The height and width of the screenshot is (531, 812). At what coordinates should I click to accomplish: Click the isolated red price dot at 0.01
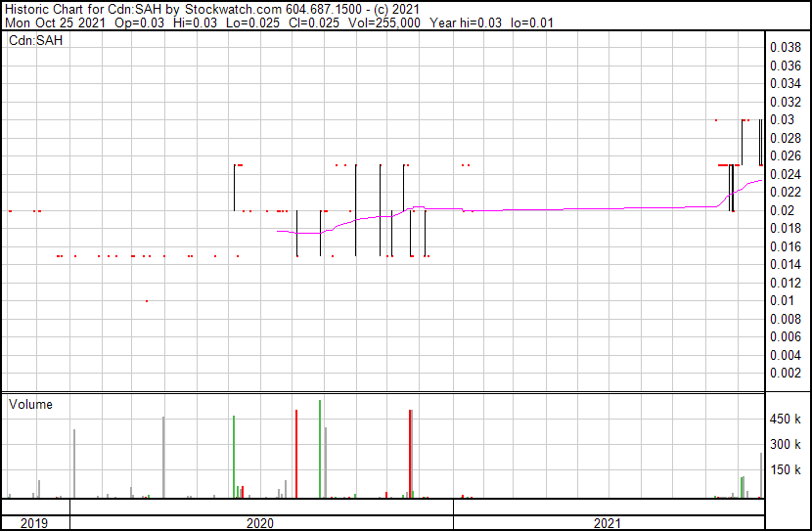pyautogui.click(x=147, y=301)
